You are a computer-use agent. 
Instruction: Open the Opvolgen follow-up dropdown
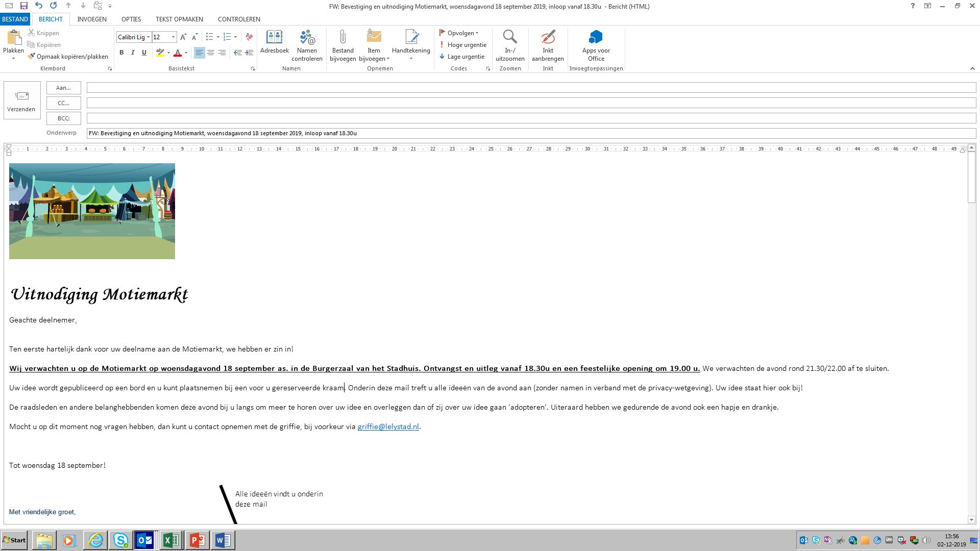click(x=459, y=33)
